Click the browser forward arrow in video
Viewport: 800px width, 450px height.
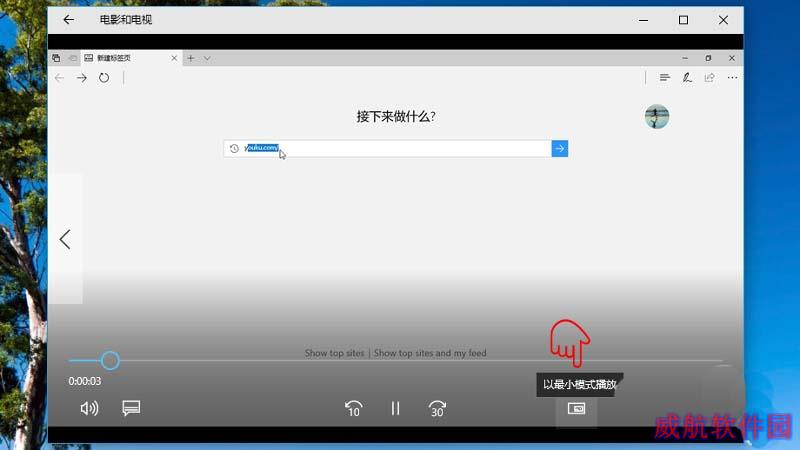pos(82,78)
